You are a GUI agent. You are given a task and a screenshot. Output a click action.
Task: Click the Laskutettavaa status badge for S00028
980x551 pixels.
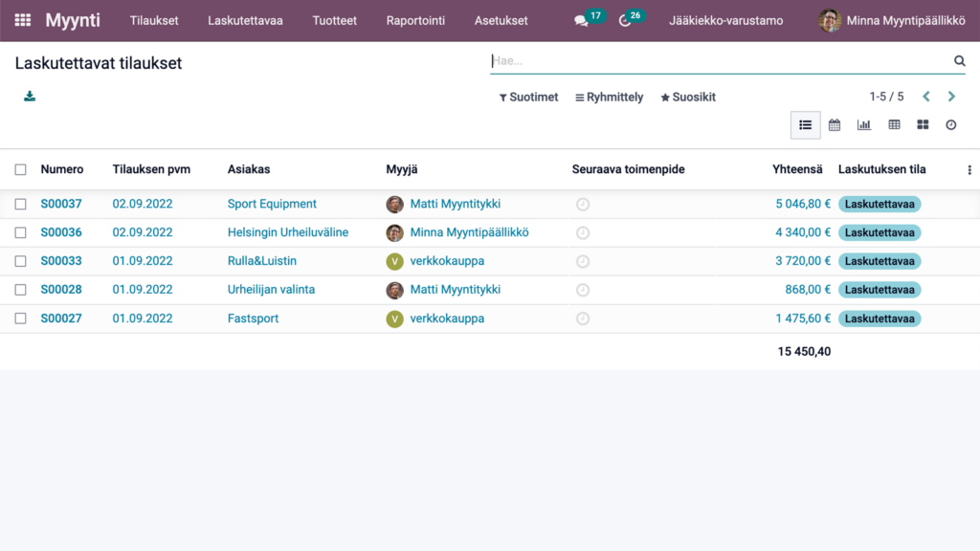880,290
